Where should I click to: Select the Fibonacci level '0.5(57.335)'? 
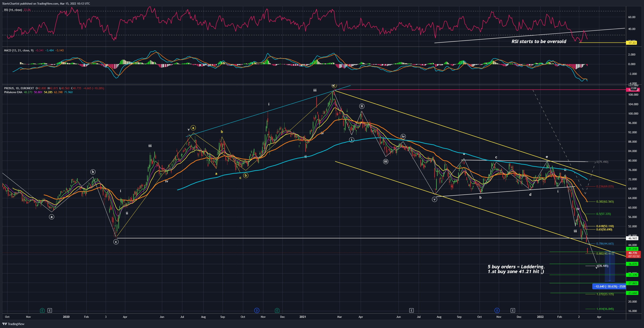603,214
